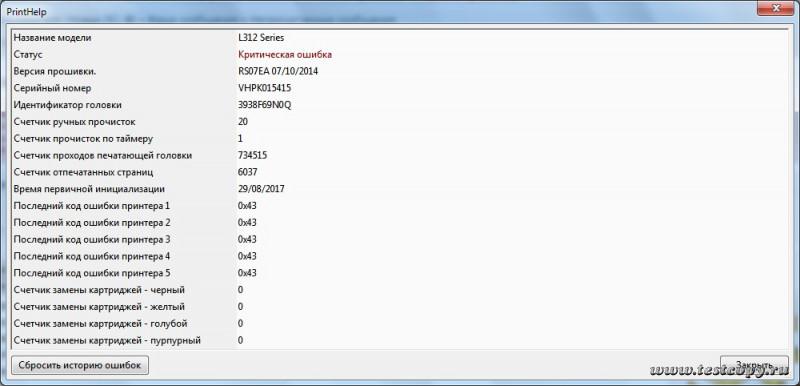Select the голубой cartridge count 0
The width and height of the screenshot is (800, 386).
point(240,324)
